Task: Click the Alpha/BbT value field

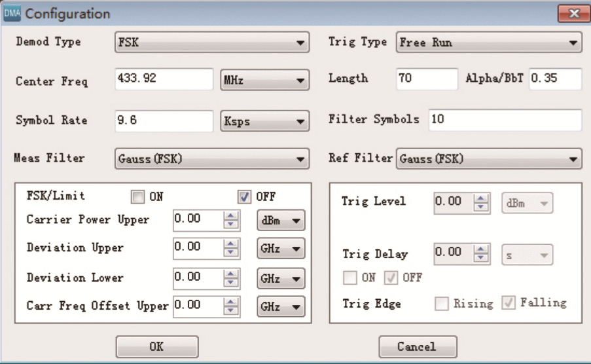Action: [x=555, y=79]
